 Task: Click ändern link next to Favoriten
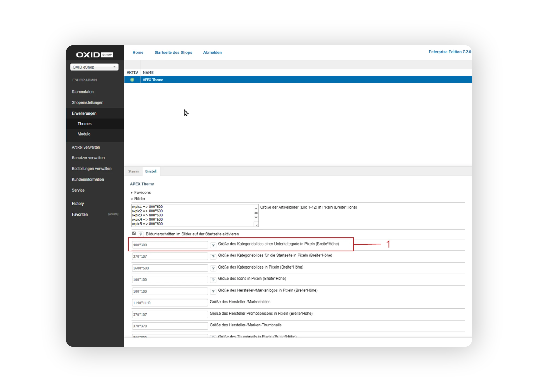click(x=113, y=214)
